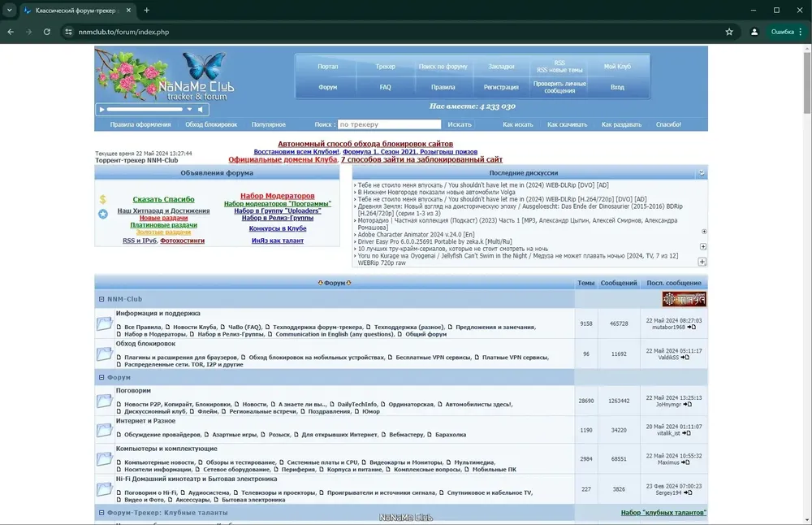Click the dollar sign donation icon

coord(102,199)
